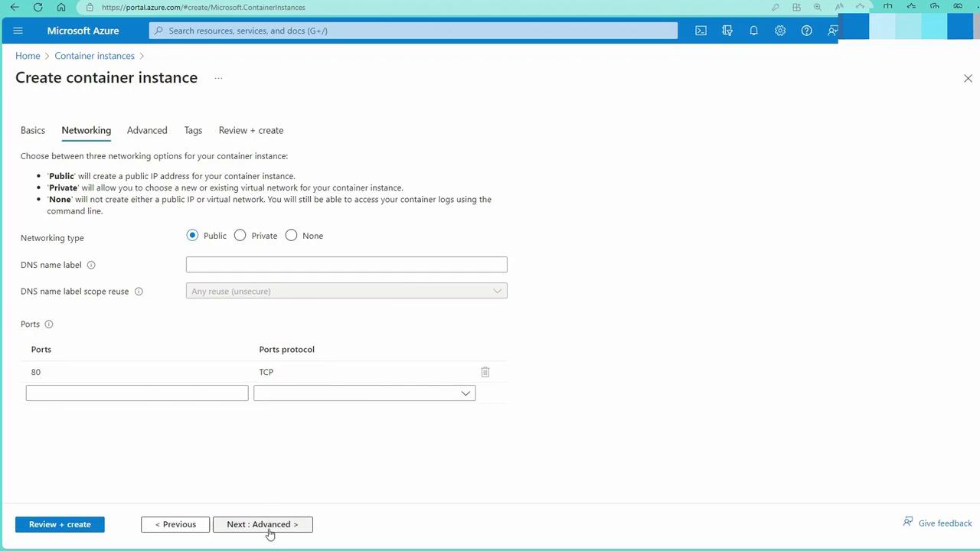Click the browser address bar URL

tap(204, 7)
